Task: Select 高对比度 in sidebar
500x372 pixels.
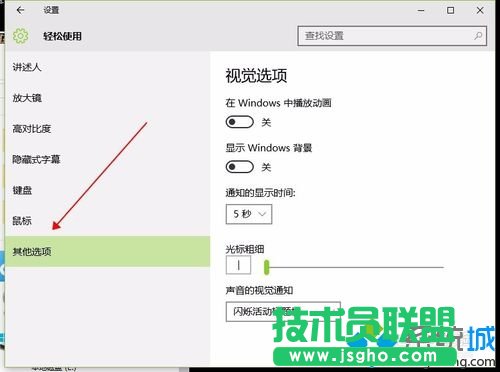Action: [32, 129]
